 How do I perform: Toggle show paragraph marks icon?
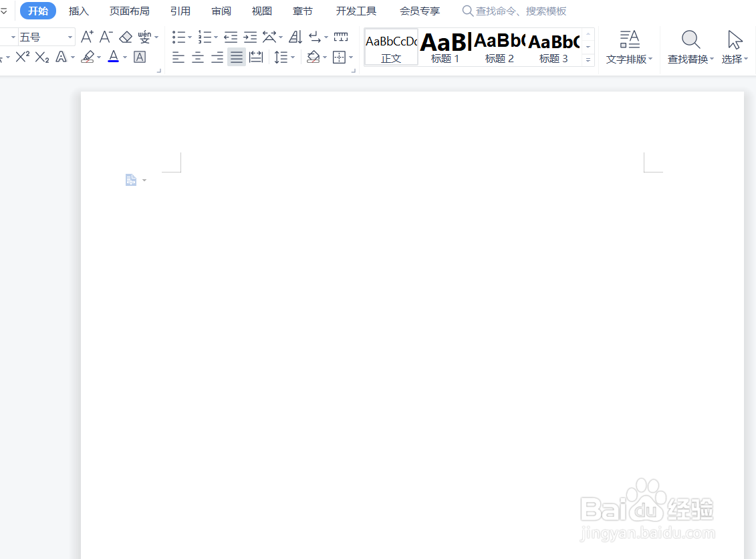(315, 37)
